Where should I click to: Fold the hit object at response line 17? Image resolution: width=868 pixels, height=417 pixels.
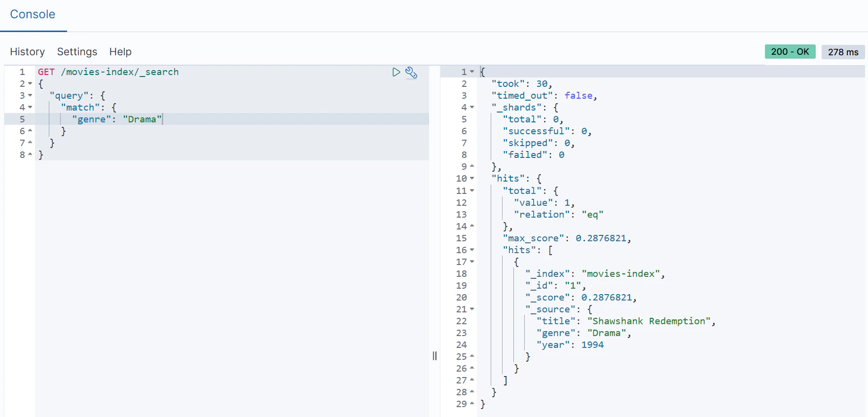(x=472, y=262)
